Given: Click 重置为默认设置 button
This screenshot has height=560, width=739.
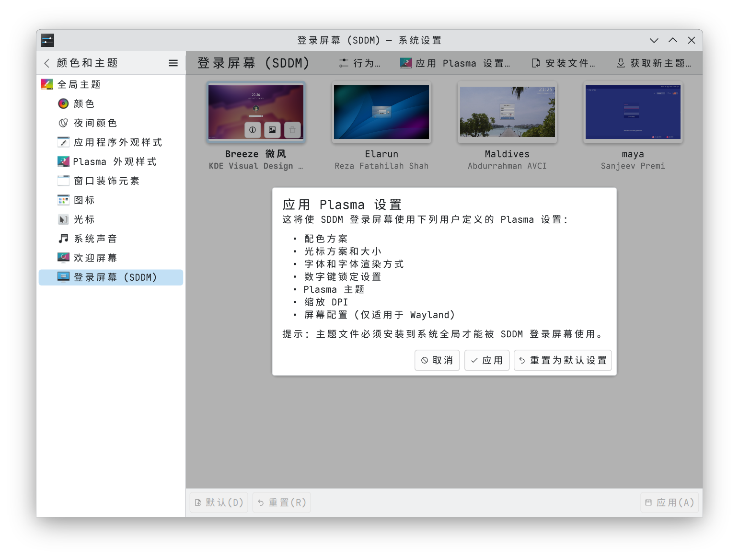Looking at the screenshot, I should tap(563, 360).
